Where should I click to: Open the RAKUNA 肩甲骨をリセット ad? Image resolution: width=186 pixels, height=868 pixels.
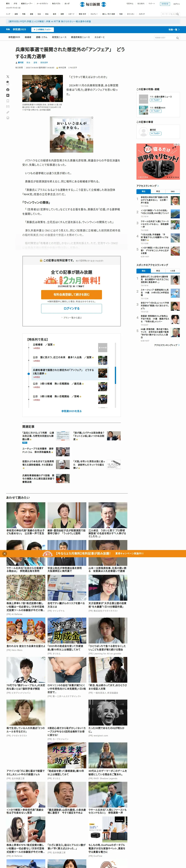point(158,161)
